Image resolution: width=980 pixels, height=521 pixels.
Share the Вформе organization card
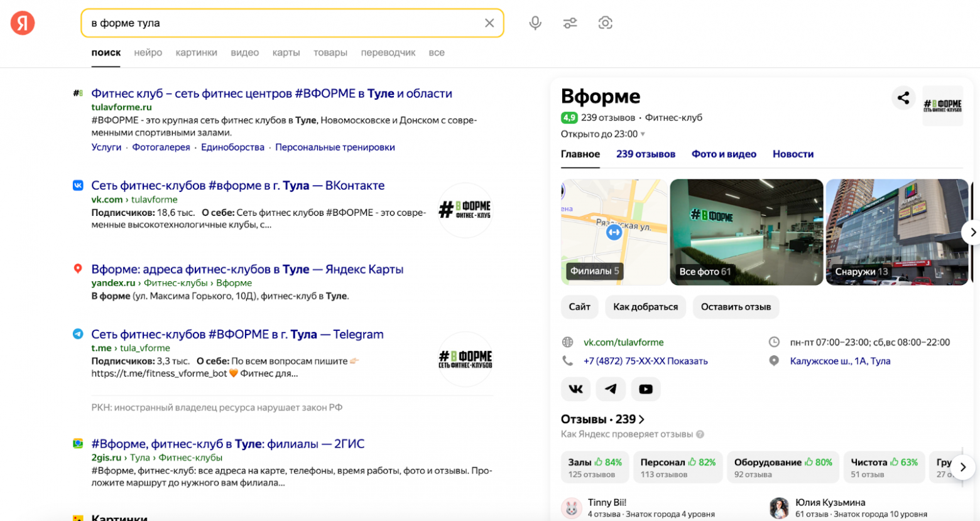click(903, 98)
